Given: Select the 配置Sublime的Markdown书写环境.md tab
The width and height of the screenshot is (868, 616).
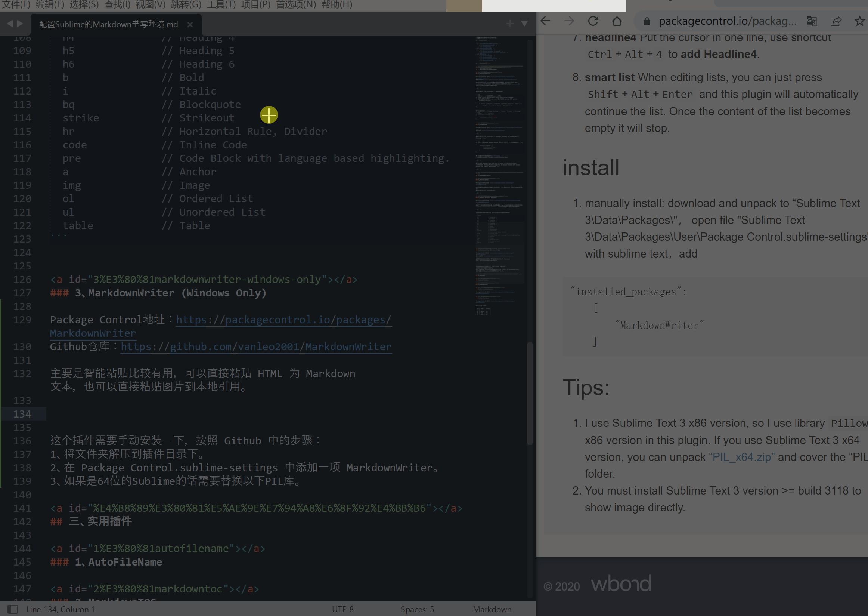Looking at the screenshot, I should [108, 24].
